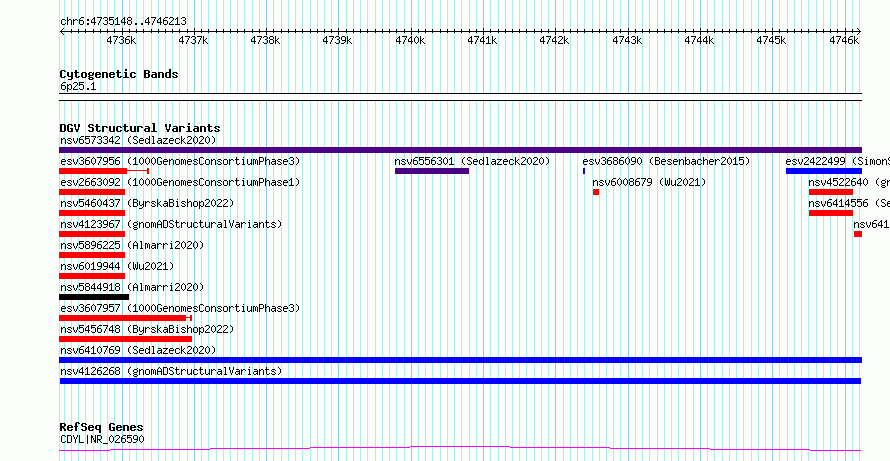Open the CDYL|NR_026590 gene label
890x461 pixels.
tap(102, 439)
